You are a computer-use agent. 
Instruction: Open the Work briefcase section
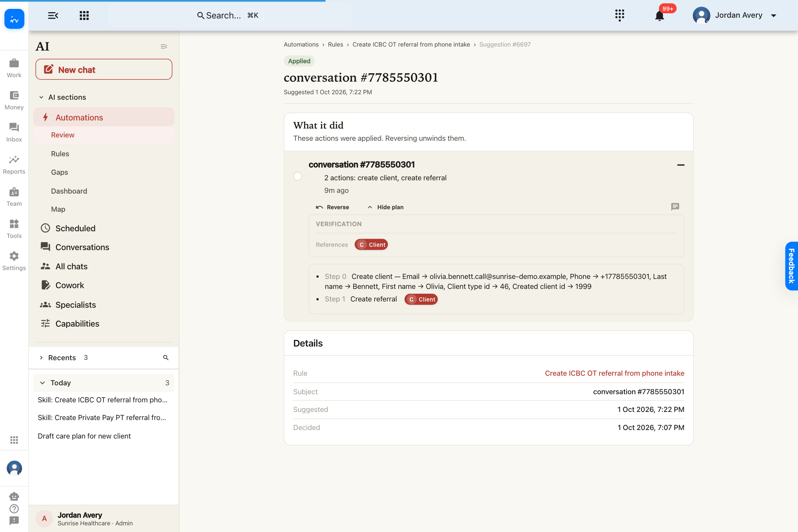tap(14, 68)
